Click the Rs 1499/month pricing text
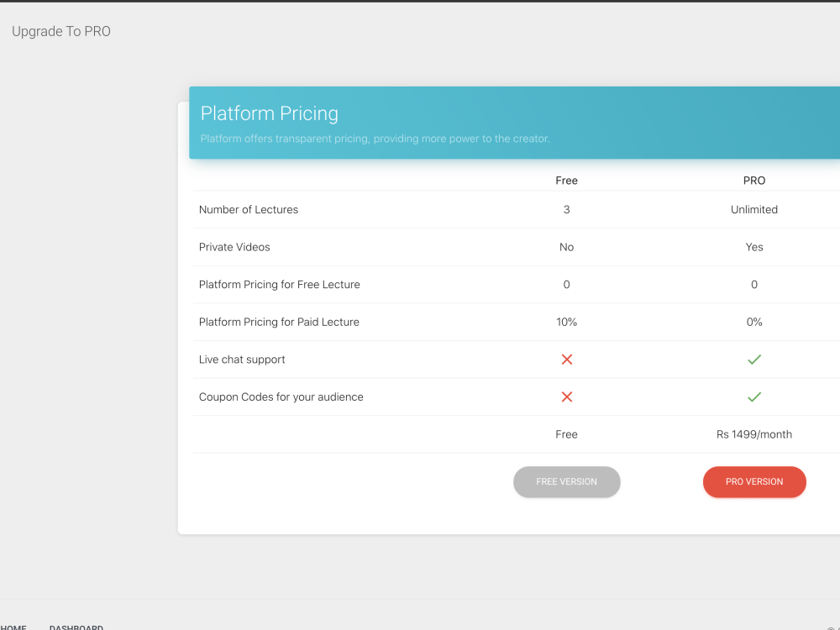Viewport: 840px width, 630px height. tap(754, 434)
